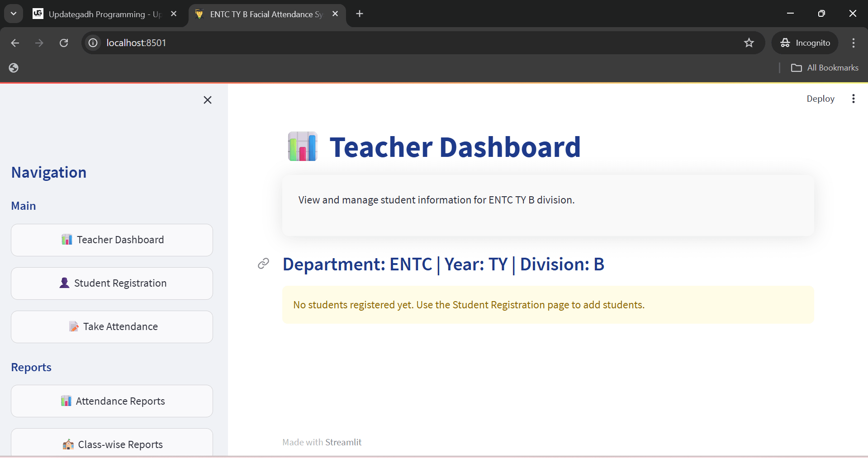Screen dimensions: 868x458
Task: Expand the tab search dropdown
Action: pyautogui.click(x=14, y=14)
